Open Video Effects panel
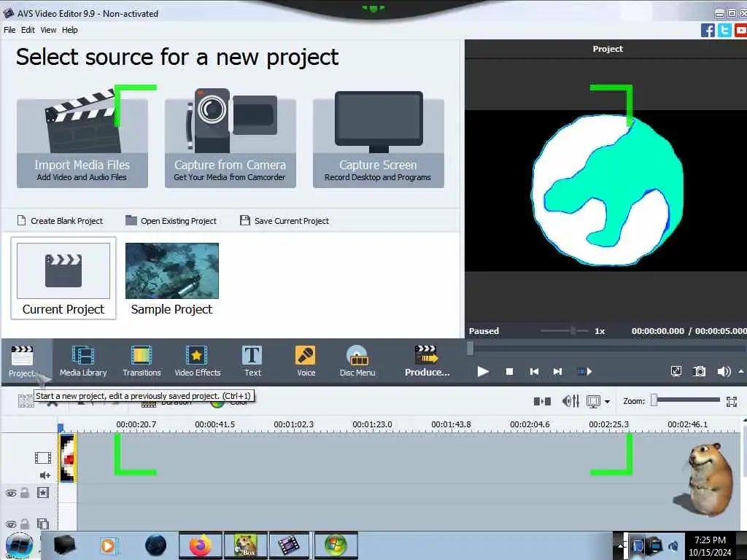The height and width of the screenshot is (560, 747). (x=197, y=362)
